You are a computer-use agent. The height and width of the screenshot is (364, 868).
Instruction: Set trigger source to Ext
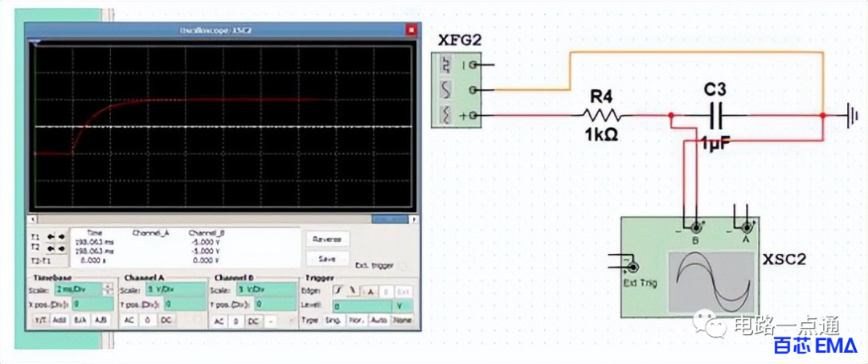coord(404,292)
